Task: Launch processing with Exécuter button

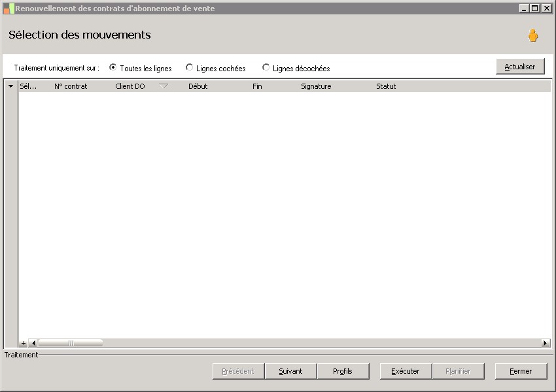Action: click(406, 371)
